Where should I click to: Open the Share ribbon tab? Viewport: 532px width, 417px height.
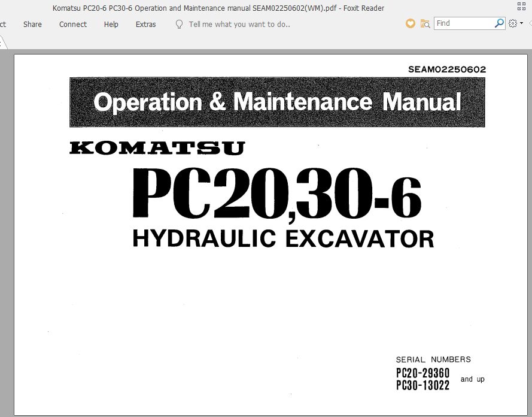(32, 25)
